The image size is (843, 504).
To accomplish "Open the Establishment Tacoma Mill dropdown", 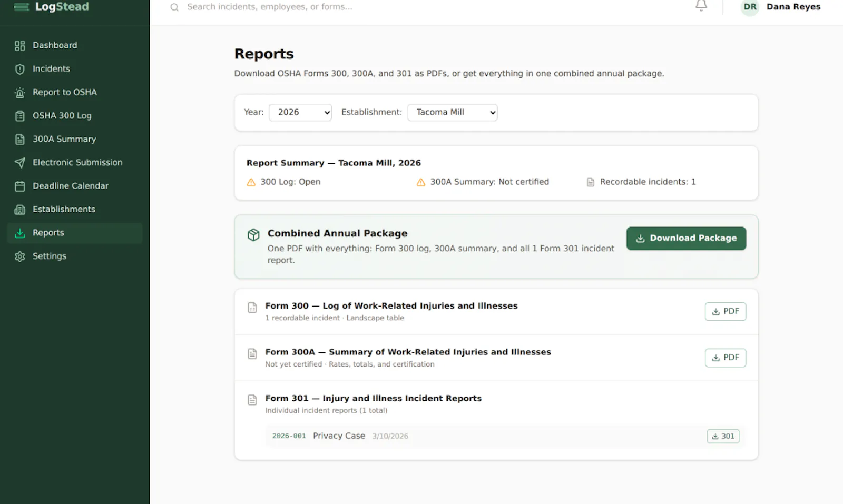I will [453, 112].
